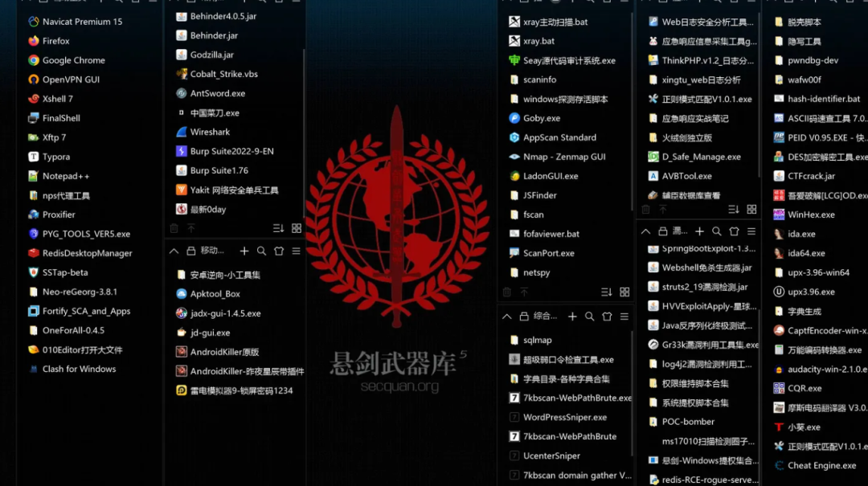Launch Burp Suite2022-9-EN
Viewport: 868px width, 486px height.
(x=225, y=151)
